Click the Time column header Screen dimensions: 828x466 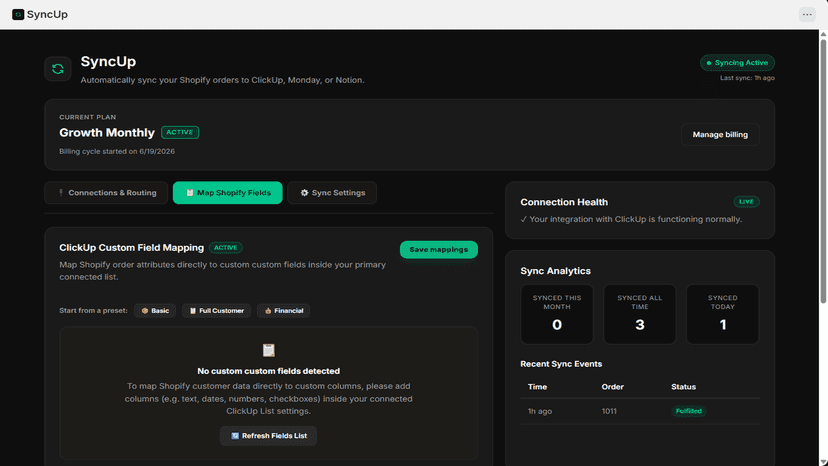tap(537, 387)
